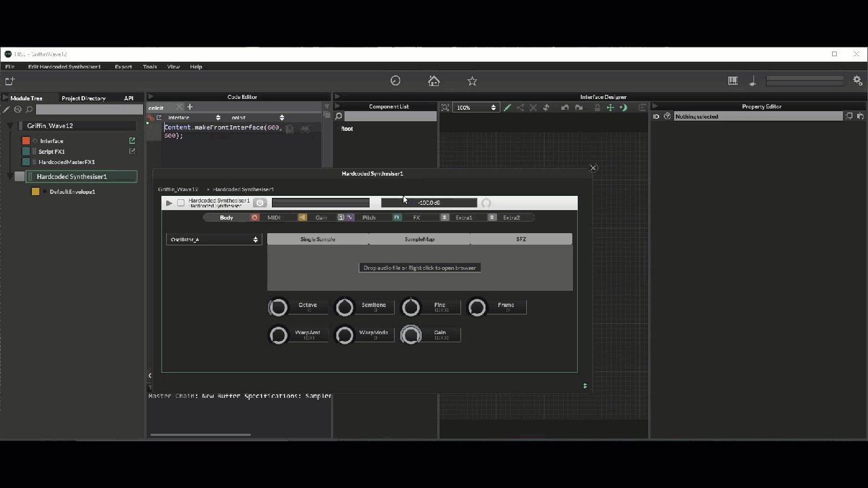
Task: Open the Interface script selector dropdown in code editor
Action: pyautogui.click(x=194, y=117)
